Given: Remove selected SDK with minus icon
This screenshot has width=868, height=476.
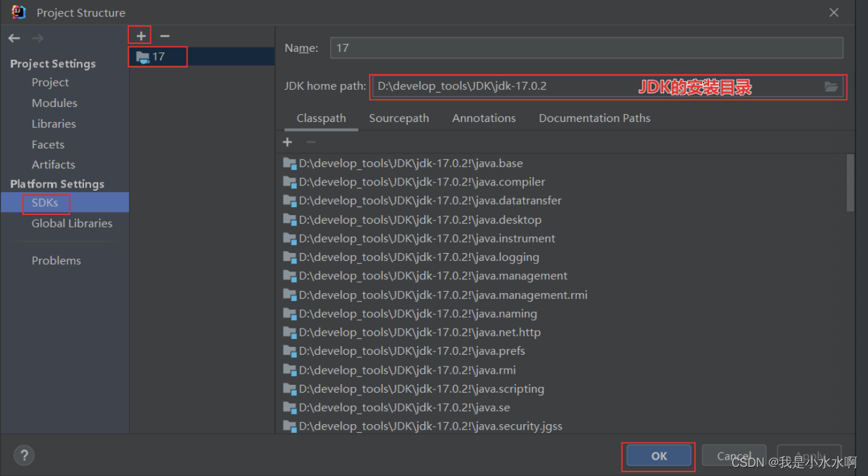Looking at the screenshot, I should (165, 36).
